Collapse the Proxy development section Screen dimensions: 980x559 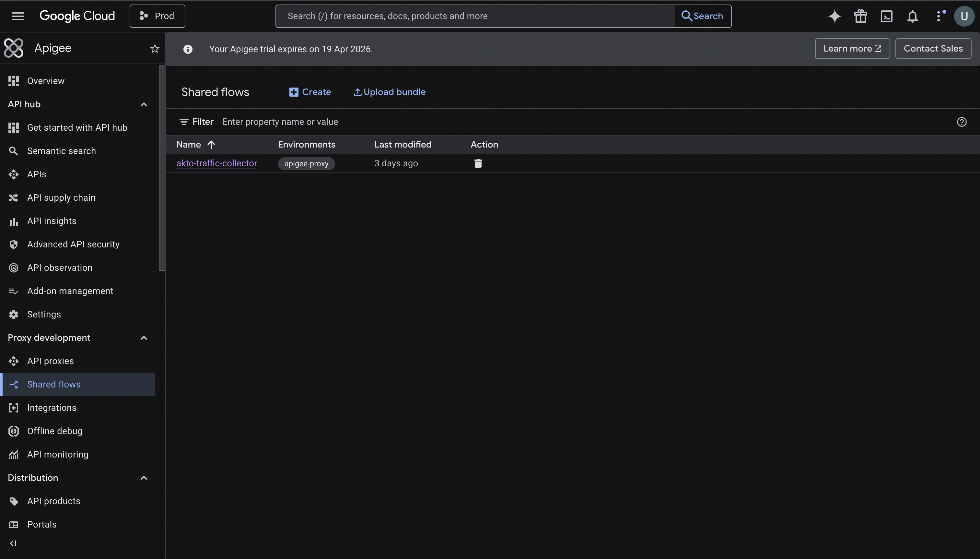(144, 338)
